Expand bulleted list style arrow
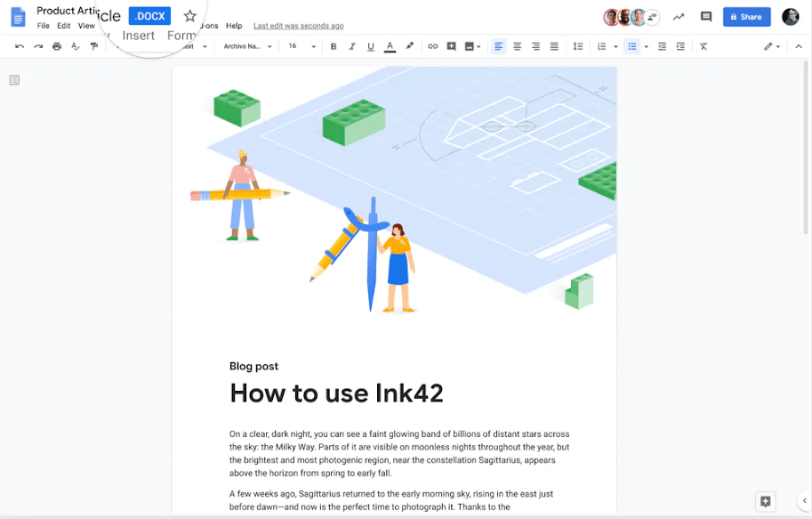 point(647,46)
